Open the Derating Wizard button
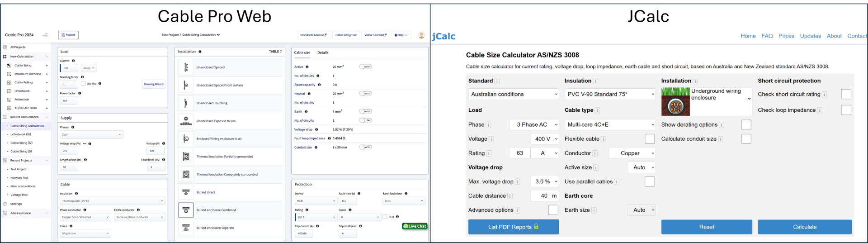Viewport: 868px width, 243px height. point(154,84)
